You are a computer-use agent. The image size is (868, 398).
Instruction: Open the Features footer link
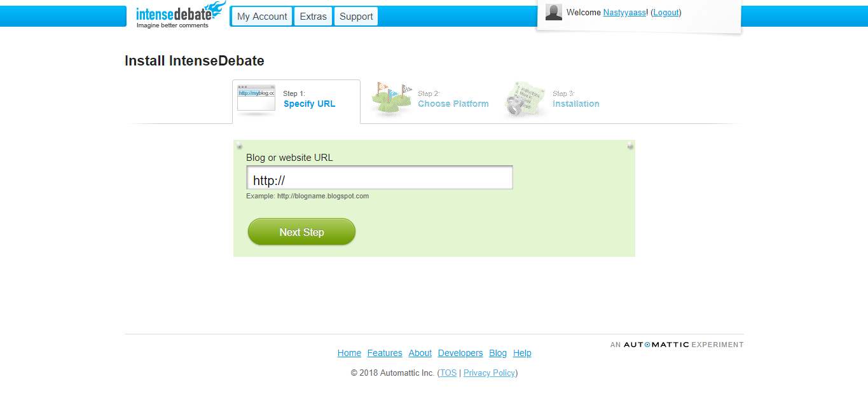pyautogui.click(x=385, y=353)
